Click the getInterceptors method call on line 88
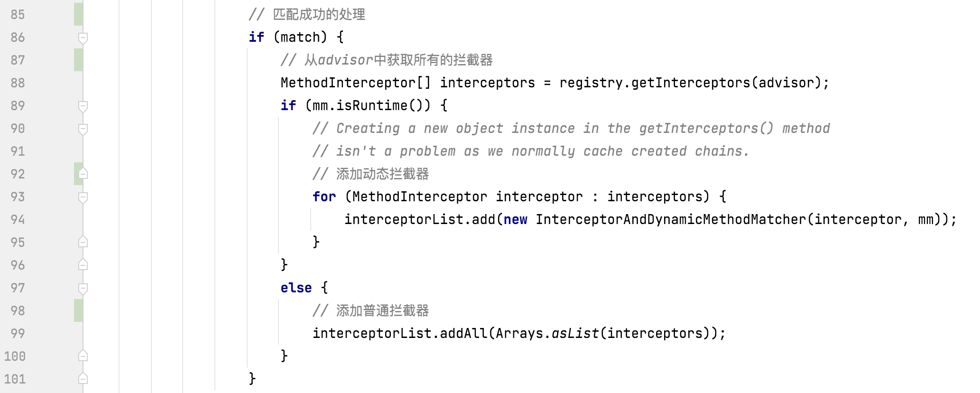 click(690, 83)
